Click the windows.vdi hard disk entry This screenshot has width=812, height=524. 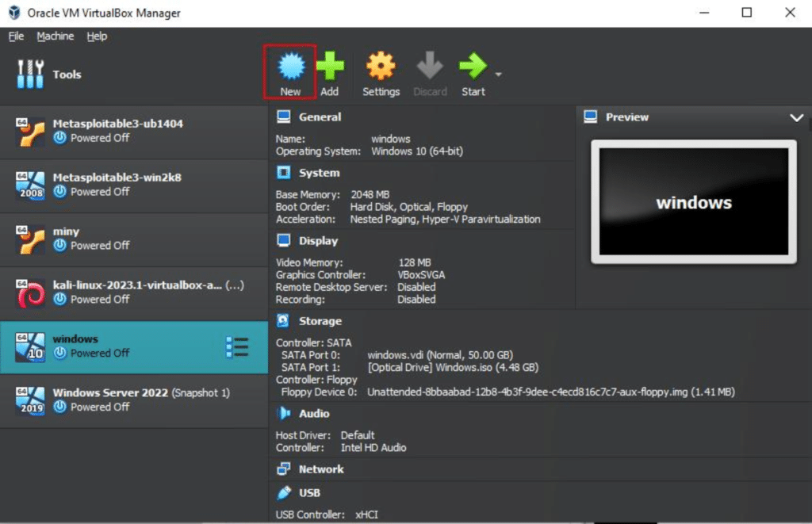440,355
